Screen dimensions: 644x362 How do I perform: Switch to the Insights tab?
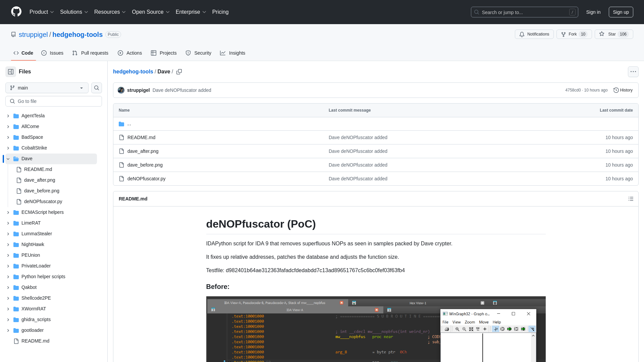pyautogui.click(x=232, y=53)
